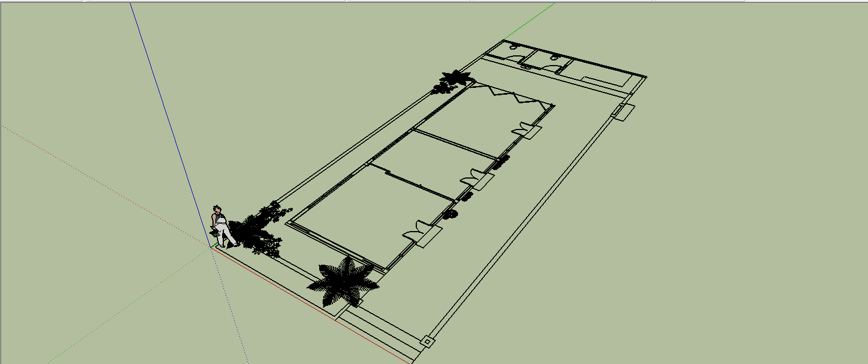
Task: Select the large plant at far wall corner
Action: tap(456, 78)
